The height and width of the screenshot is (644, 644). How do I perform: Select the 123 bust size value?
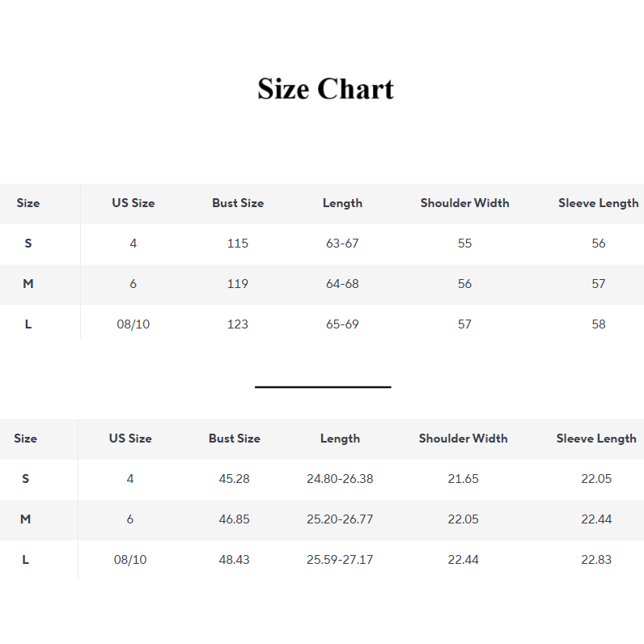(x=238, y=324)
